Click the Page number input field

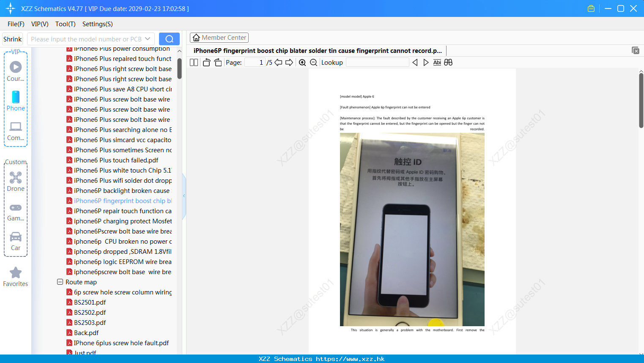click(x=254, y=62)
